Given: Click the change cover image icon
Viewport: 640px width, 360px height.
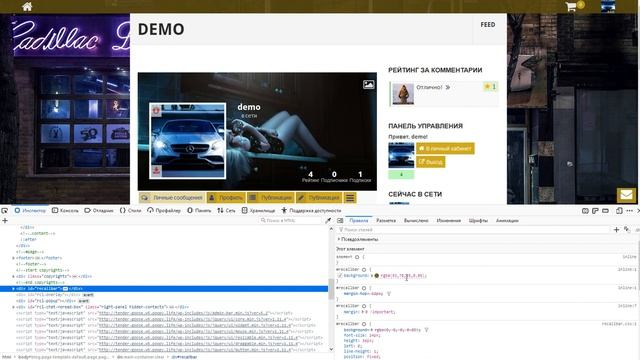Looking at the screenshot, I should click(369, 84).
